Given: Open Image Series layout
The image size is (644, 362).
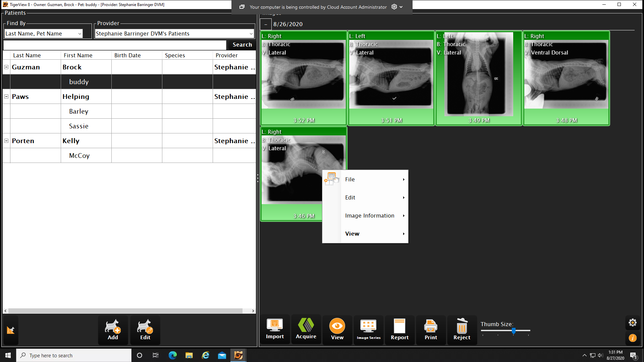Looking at the screenshot, I should tap(368, 329).
